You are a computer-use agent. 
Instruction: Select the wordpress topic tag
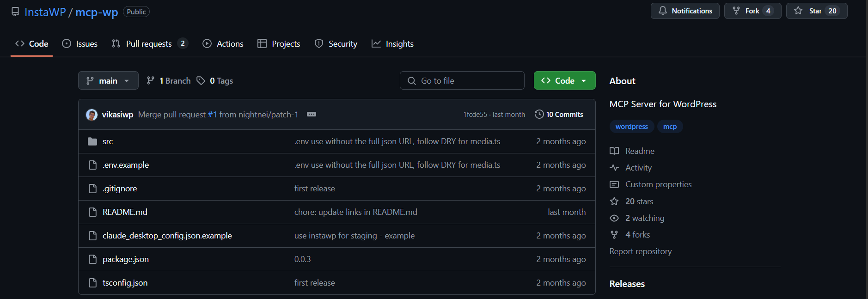coord(632,127)
